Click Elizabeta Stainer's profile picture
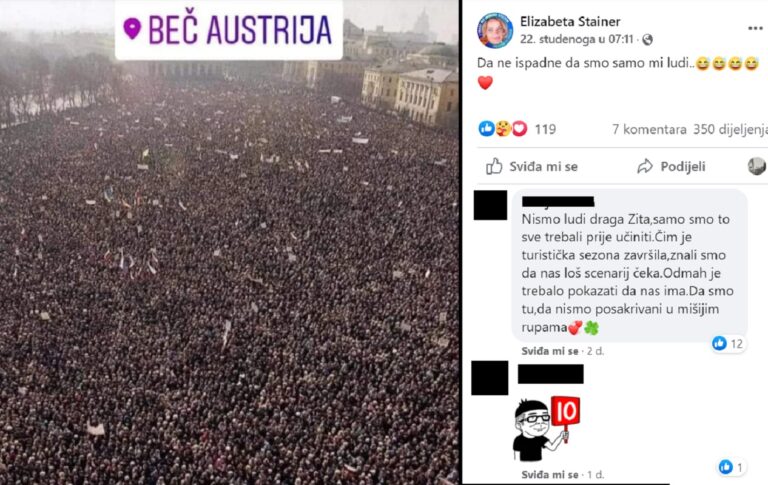This screenshot has width=768, height=485. click(x=495, y=30)
